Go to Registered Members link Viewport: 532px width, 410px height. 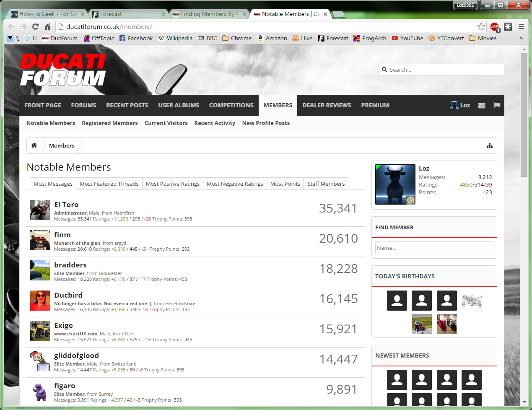[110, 123]
